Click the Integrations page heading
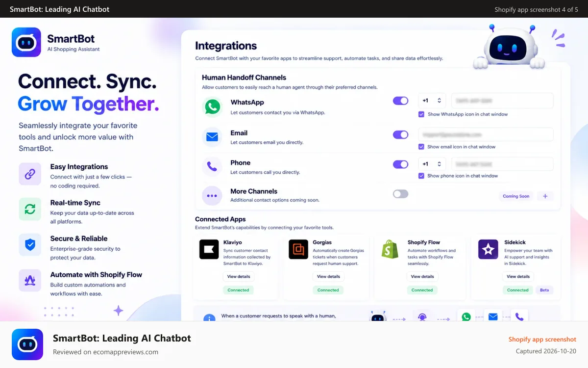588x368 pixels. coord(226,46)
